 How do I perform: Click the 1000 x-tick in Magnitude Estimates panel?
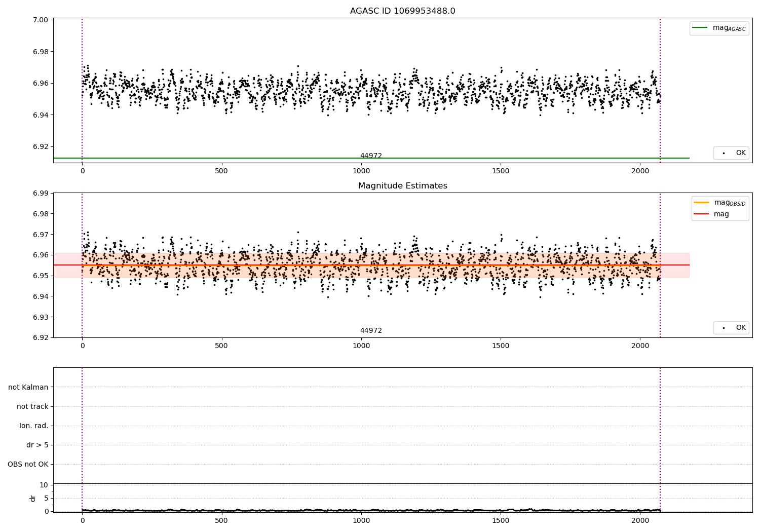(x=361, y=346)
